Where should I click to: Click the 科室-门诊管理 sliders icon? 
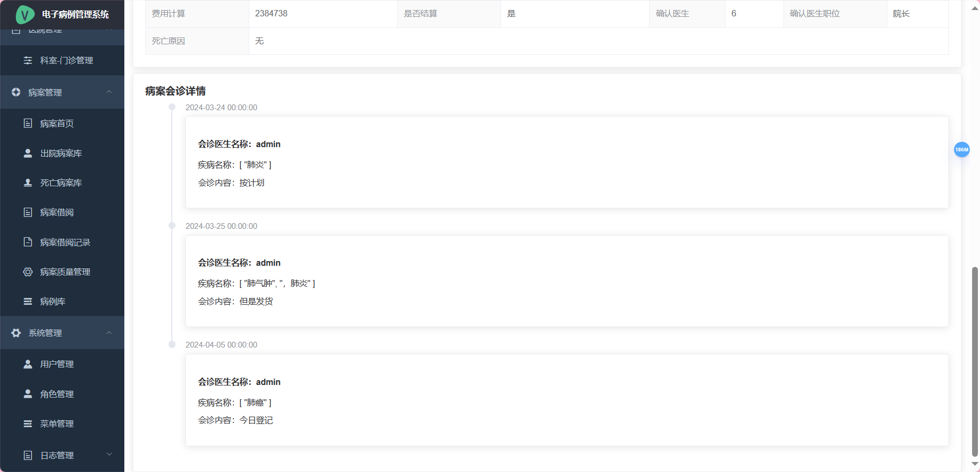pos(28,61)
